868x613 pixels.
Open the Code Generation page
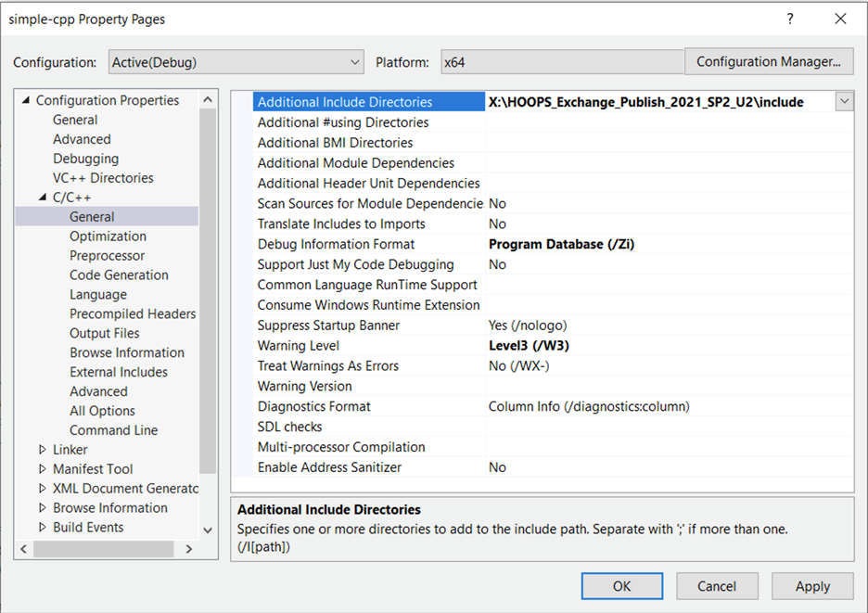click(x=119, y=275)
